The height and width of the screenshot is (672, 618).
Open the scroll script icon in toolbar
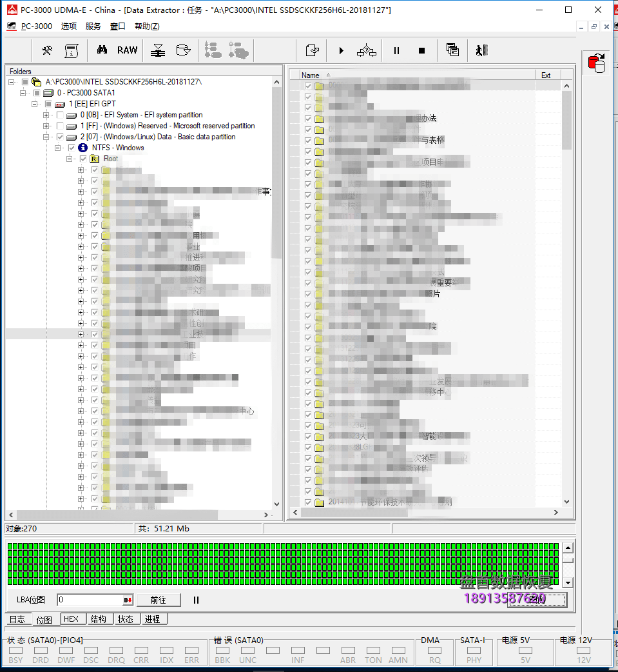72,50
